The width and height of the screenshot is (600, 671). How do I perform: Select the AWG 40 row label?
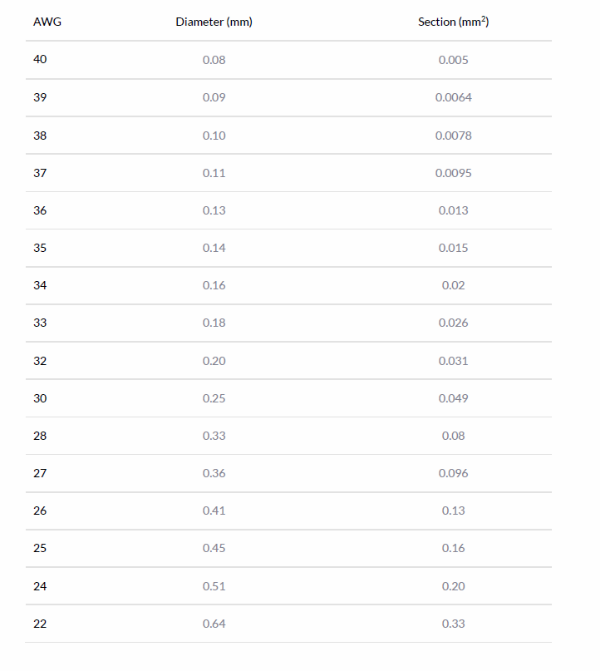click(40, 59)
